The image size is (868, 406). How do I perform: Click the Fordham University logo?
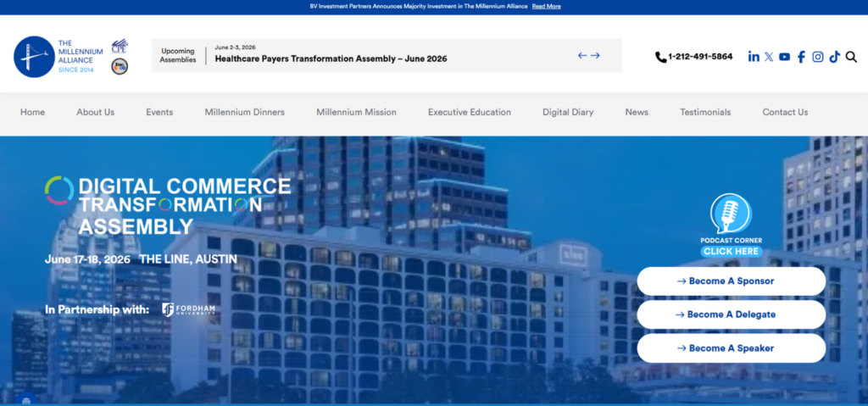189,309
